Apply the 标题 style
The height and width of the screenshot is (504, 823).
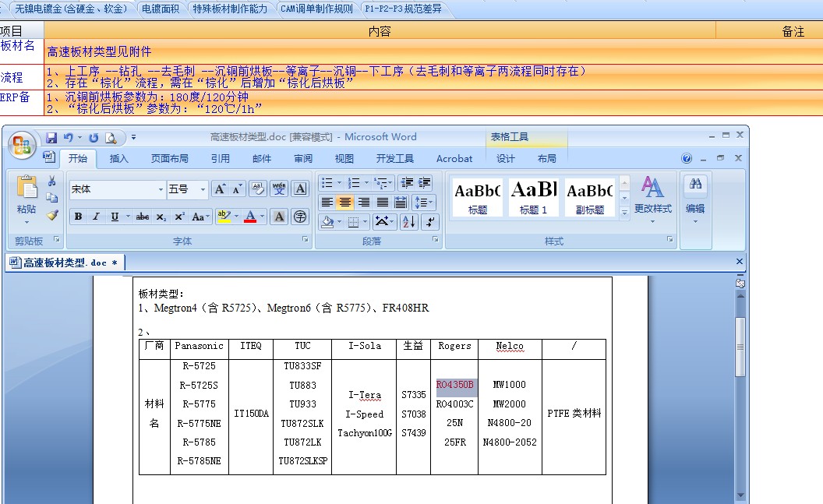(477, 196)
